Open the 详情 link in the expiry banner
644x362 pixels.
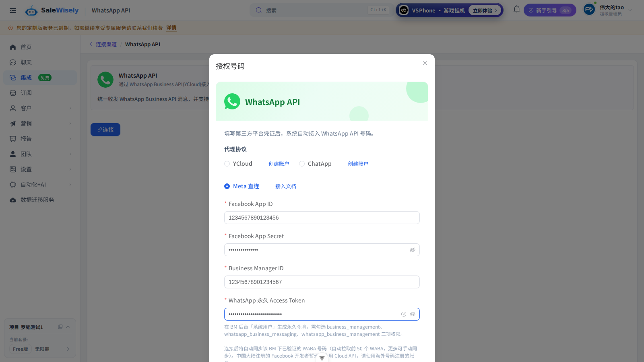tap(171, 28)
